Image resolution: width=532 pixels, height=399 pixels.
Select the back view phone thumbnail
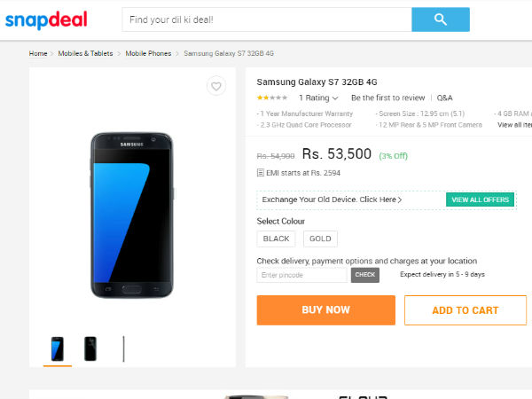tap(90, 348)
